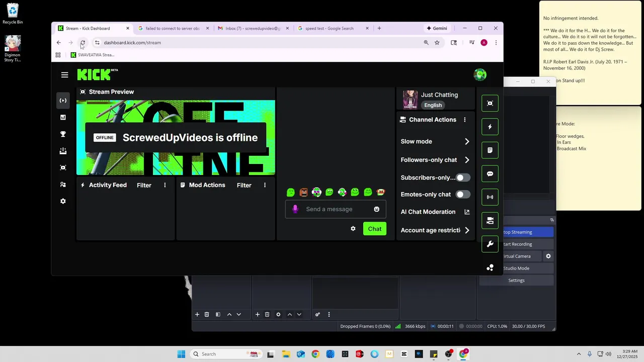
Task: Open a new Chrome tab
Action: pyautogui.click(x=379, y=28)
